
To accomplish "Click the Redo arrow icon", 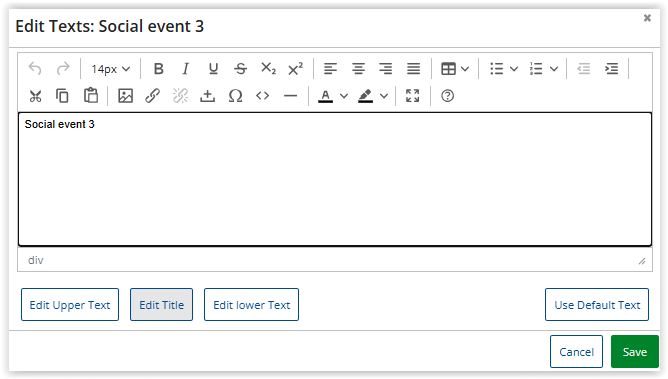I will coord(63,69).
